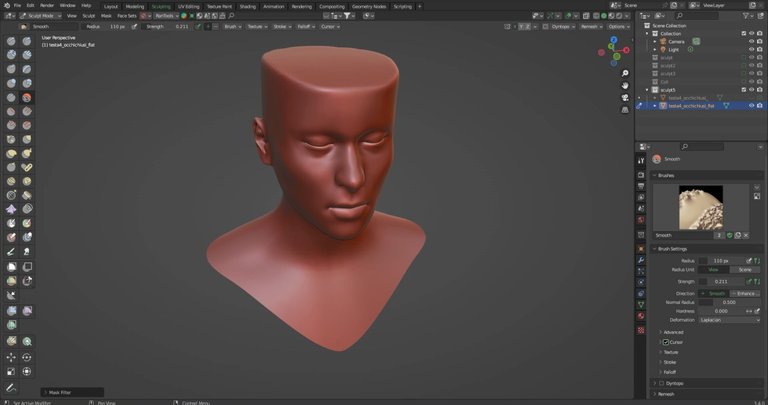
Task: Toggle the Cursor checkbox in Brush Settings
Action: pos(666,342)
